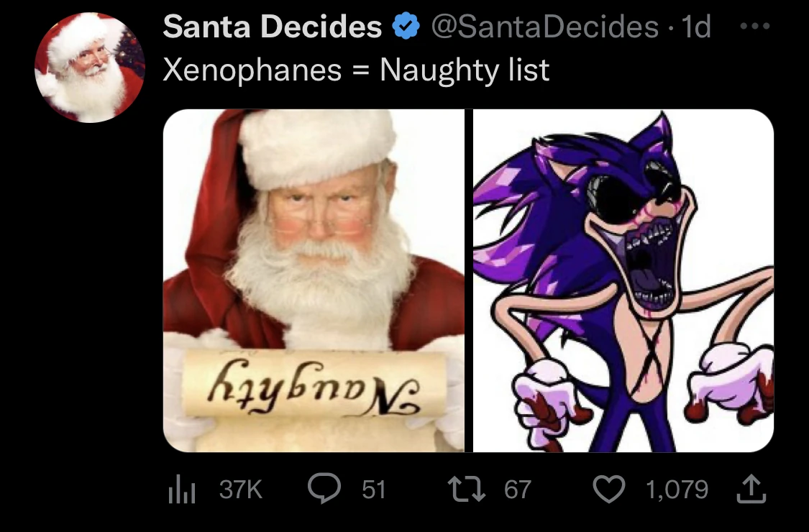
Task: Open the purple Sonic character image
Action: [x=623, y=280]
